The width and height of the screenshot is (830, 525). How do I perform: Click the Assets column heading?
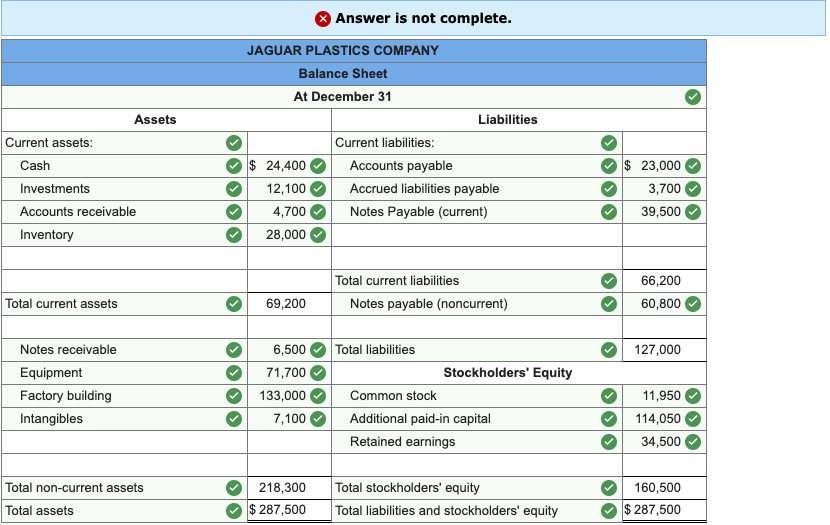click(155, 120)
